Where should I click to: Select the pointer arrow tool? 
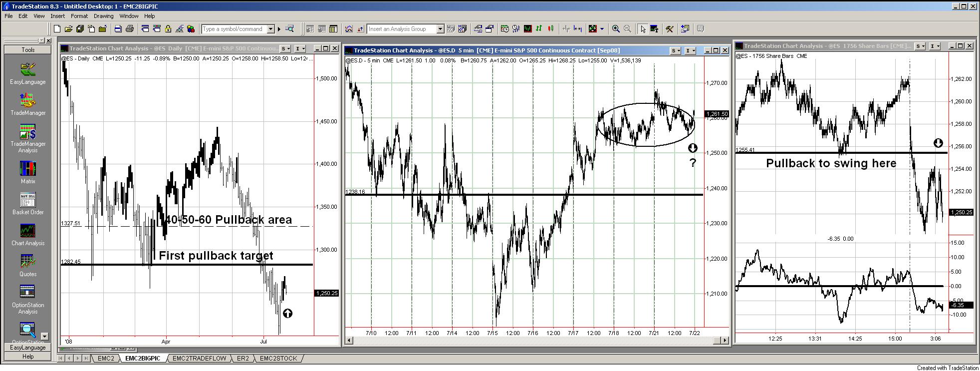tap(643, 29)
